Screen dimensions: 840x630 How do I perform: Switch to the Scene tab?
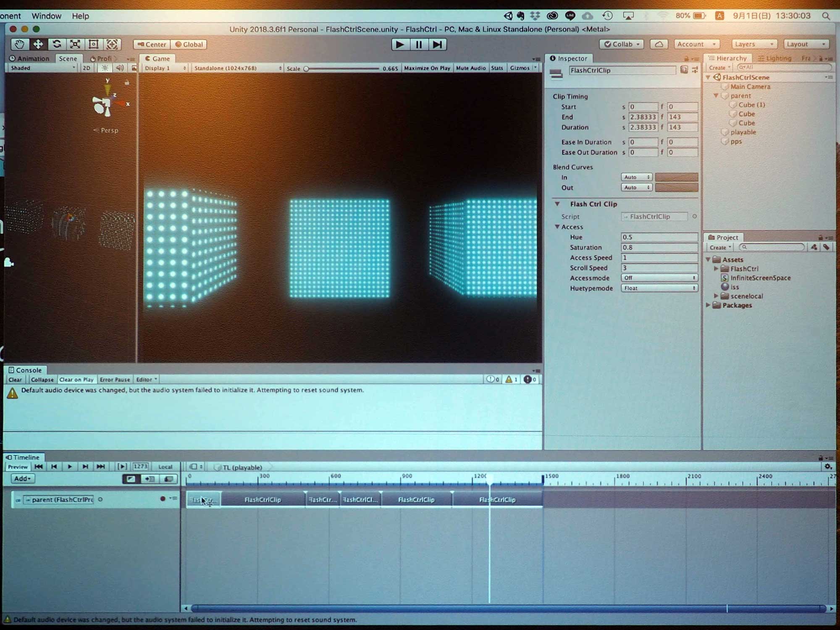[x=68, y=58]
